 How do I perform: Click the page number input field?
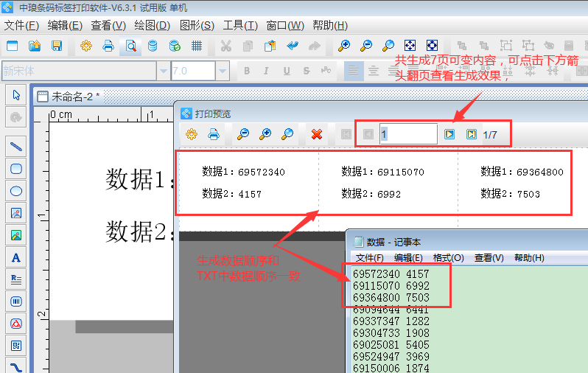click(408, 134)
